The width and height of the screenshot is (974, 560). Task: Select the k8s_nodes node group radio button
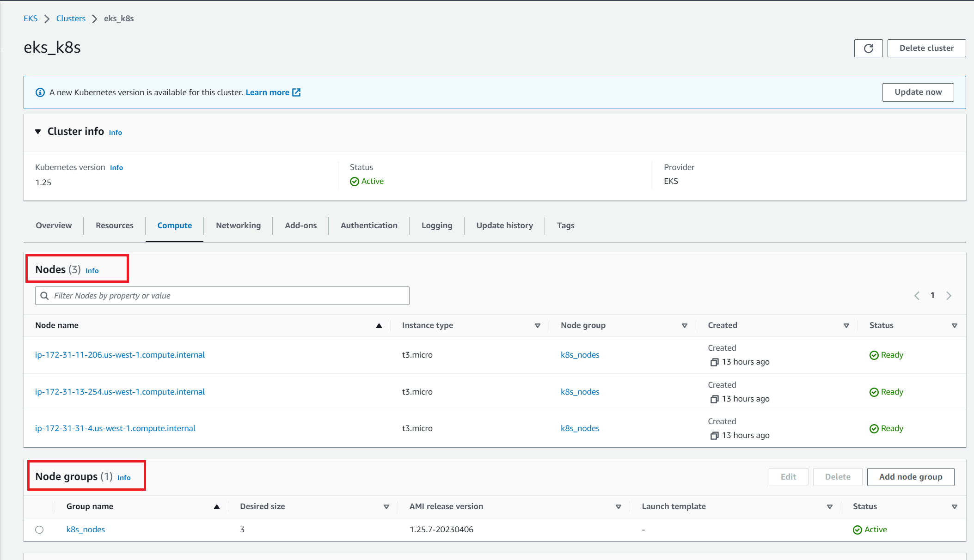(x=39, y=530)
